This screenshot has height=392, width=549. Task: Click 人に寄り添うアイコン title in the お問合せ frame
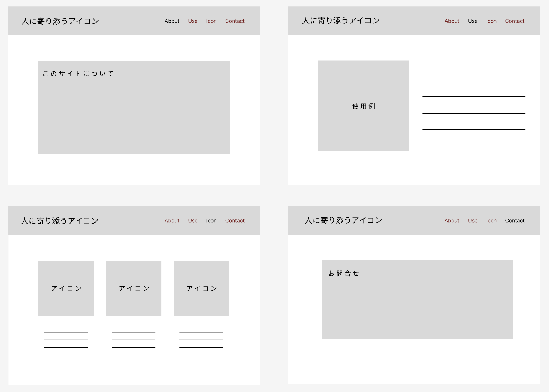coord(343,220)
